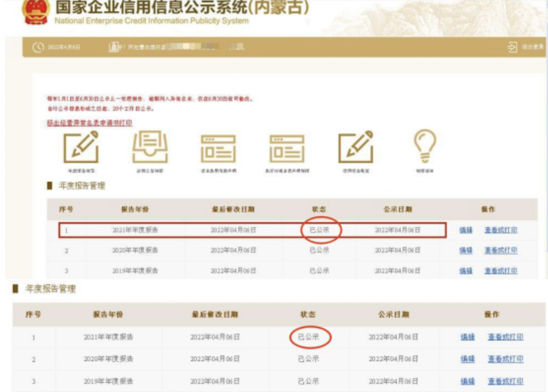Click 编辑 for 2019年年度报告 in upper table
Image resolution: width=548 pixels, height=392 pixels.
point(466,271)
